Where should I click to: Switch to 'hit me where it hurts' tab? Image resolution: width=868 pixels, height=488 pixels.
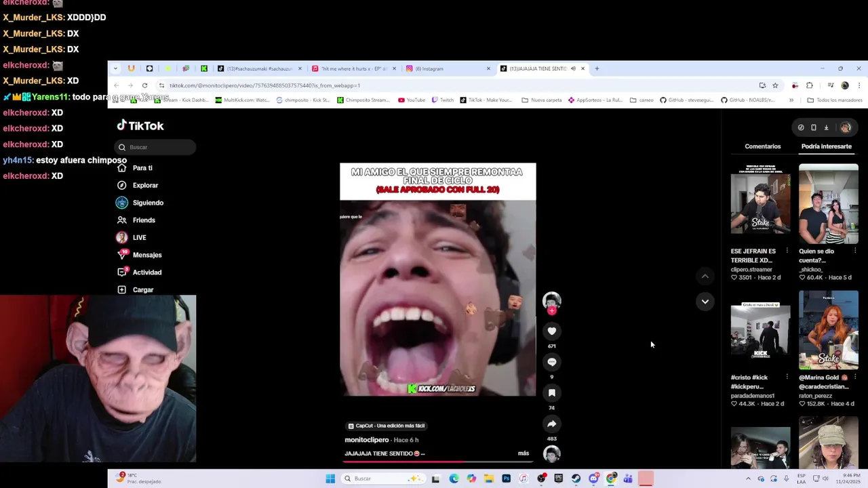point(354,68)
